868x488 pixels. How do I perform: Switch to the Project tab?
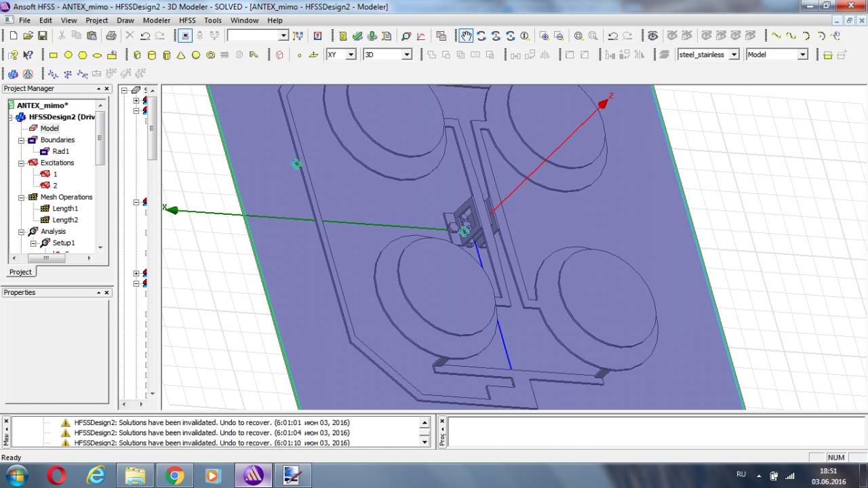(x=20, y=272)
